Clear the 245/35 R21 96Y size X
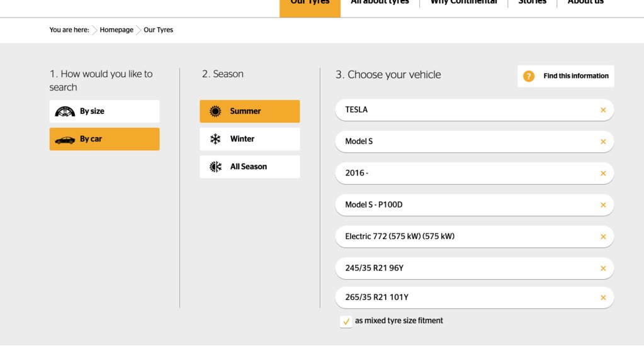The image size is (644, 349). click(x=603, y=269)
